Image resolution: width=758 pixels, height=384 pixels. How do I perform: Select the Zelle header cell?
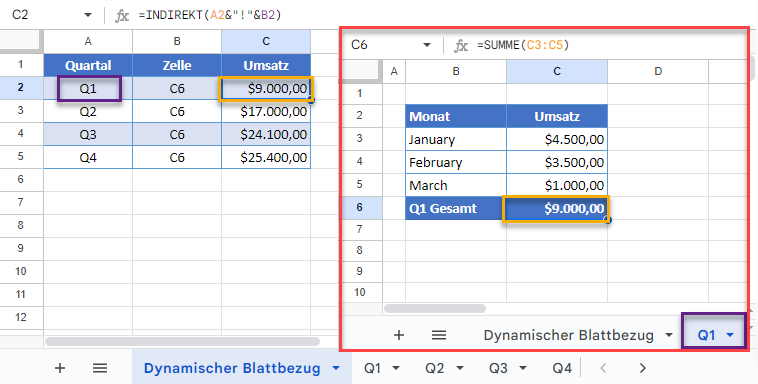pos(177,65)
